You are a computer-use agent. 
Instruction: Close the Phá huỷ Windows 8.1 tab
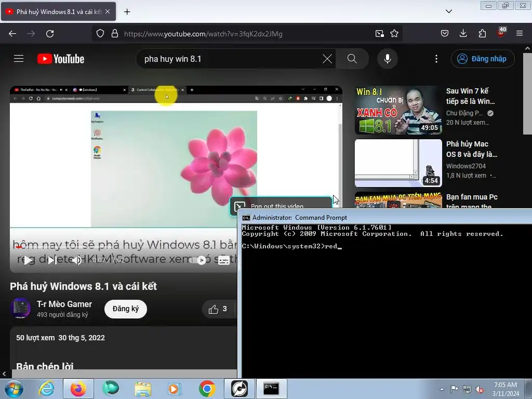[108, 11]
